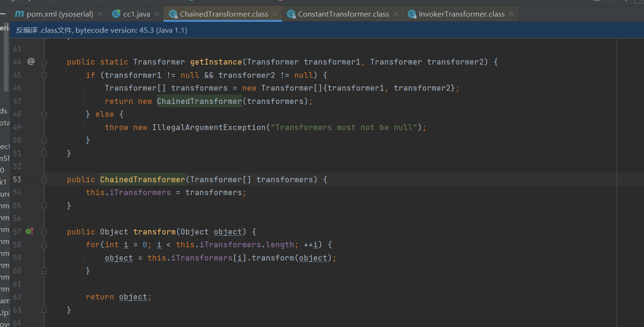
Task: Click the decompiled .class file banner text
Action: click(x=101, y=30)
